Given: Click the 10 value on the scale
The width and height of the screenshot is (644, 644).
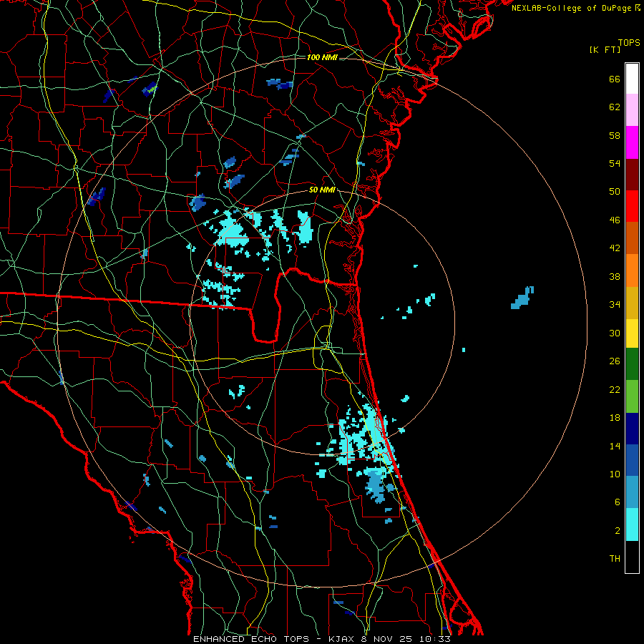Looking at the screenshot, I should click(615, 474).
